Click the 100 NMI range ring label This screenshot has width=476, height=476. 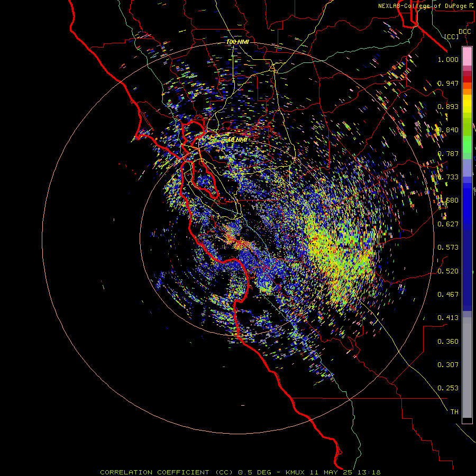[x=237, y=42]
